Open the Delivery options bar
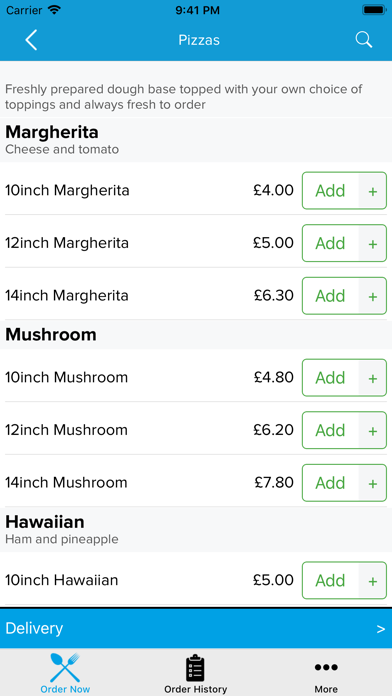Viewport: 392px width, 696px height. point(196,628)
